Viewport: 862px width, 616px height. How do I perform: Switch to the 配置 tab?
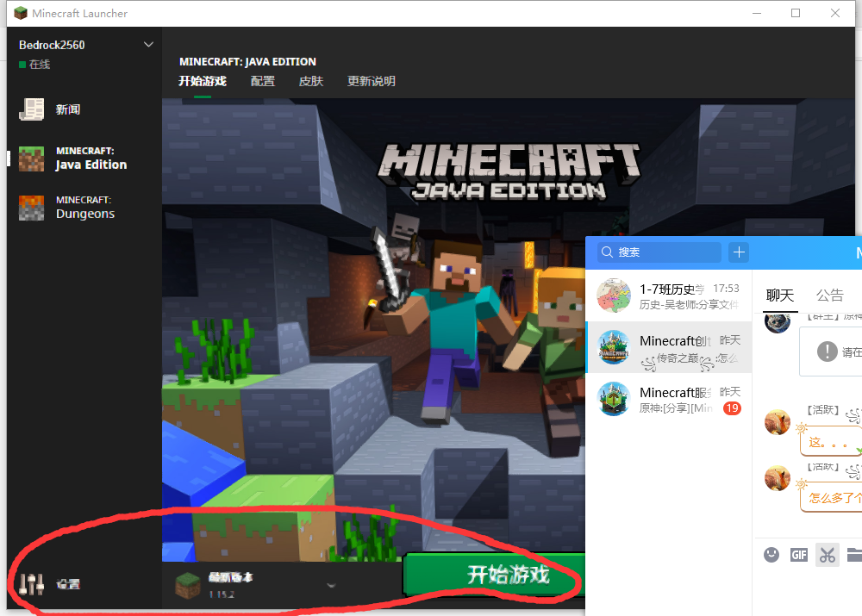tap(263, 81)
